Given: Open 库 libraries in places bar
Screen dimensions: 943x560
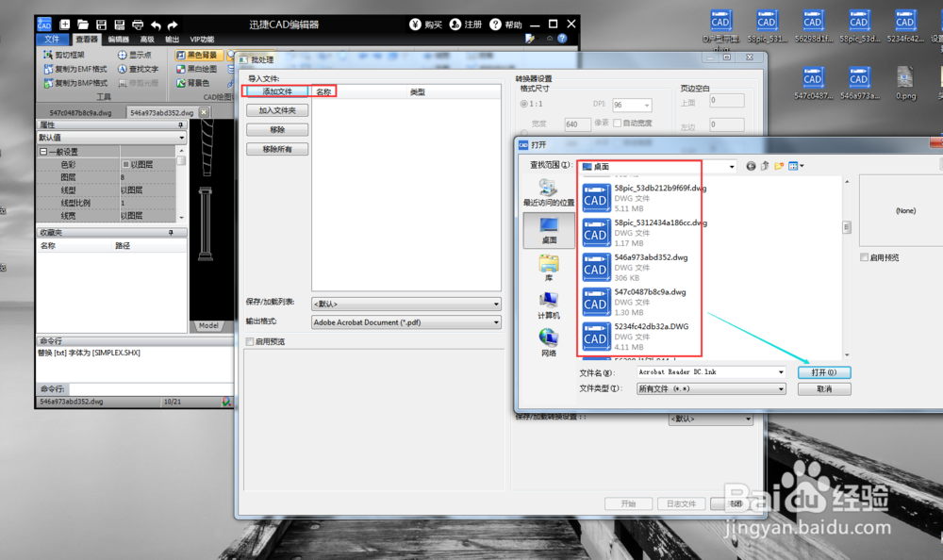Looking at the screenshot, I should [x=549, y=269].
